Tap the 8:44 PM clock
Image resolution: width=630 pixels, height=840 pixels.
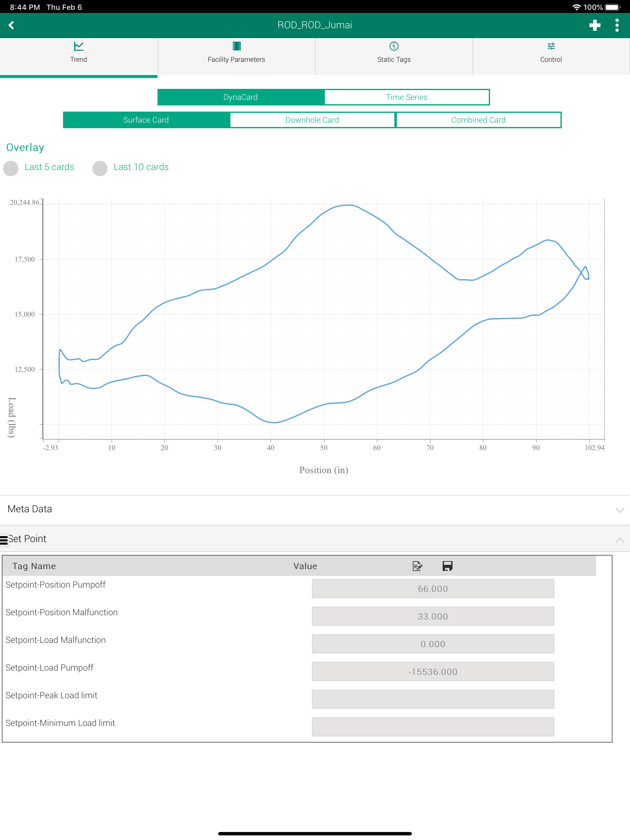[25, 7]
